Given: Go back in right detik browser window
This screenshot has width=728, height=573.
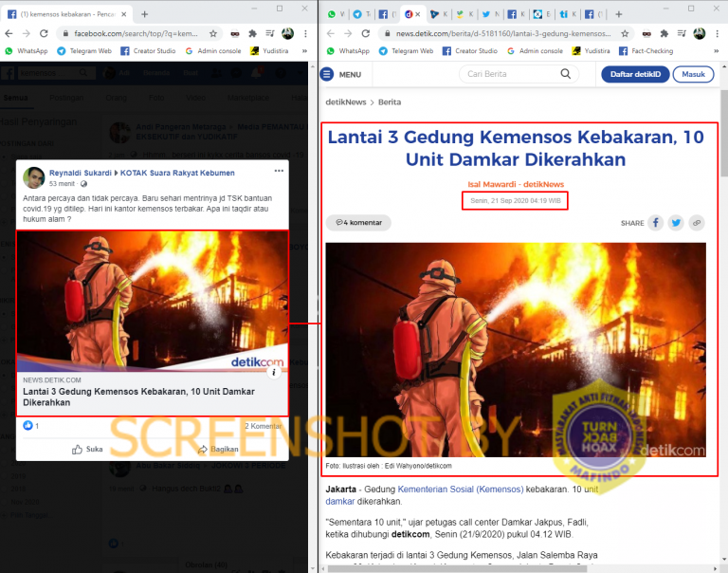Looking at the screenshot, I should pos(331,33).
